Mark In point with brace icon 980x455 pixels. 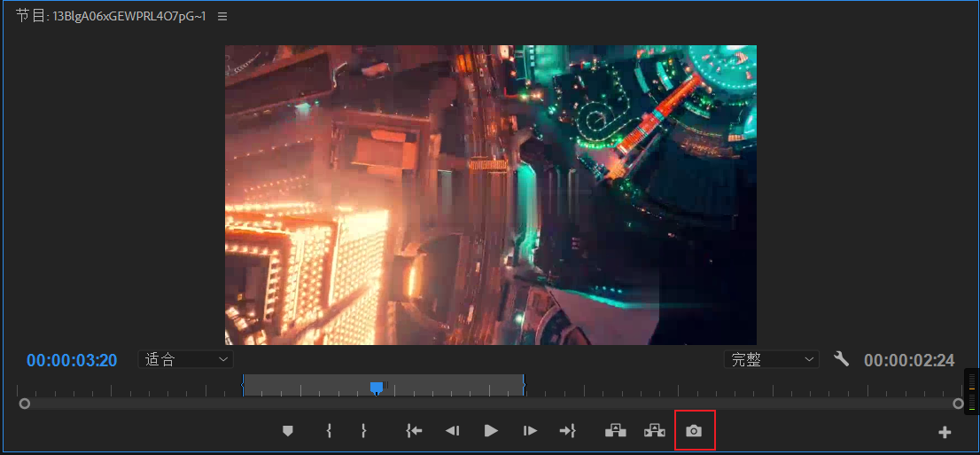tap(329, 430)
